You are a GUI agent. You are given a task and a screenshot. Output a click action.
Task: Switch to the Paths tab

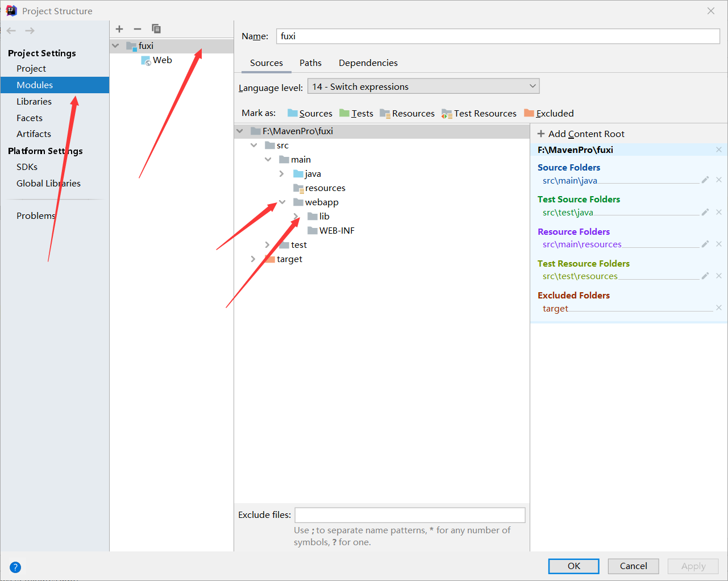click(310, 63)
